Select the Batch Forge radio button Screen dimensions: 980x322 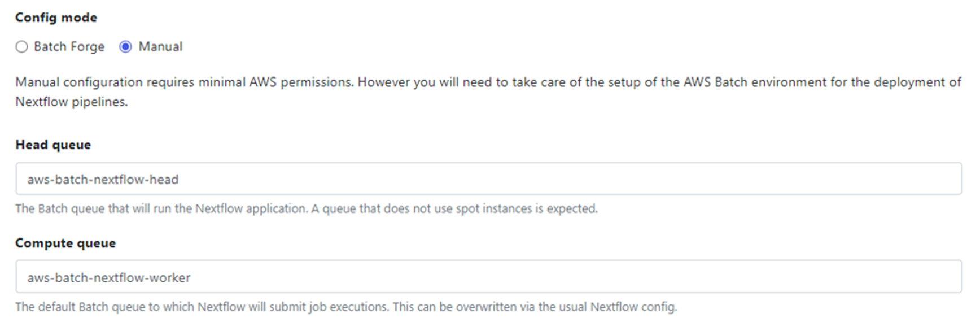tap(21, 47)
